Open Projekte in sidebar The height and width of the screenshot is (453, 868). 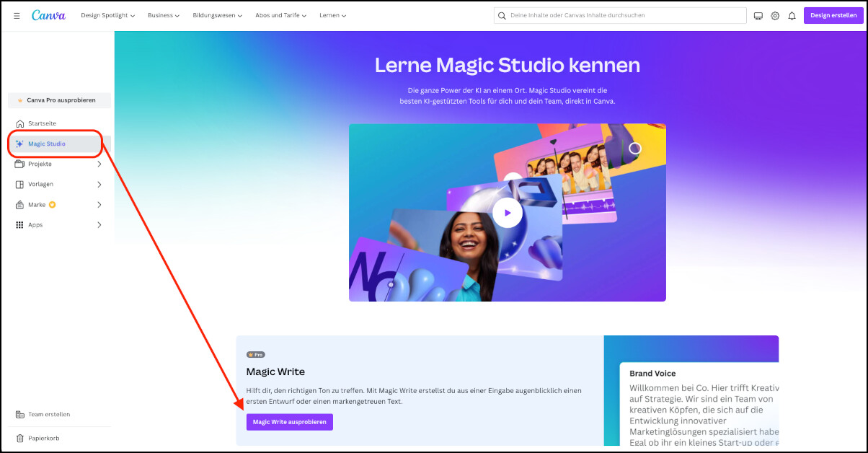(x=58, y=164)
